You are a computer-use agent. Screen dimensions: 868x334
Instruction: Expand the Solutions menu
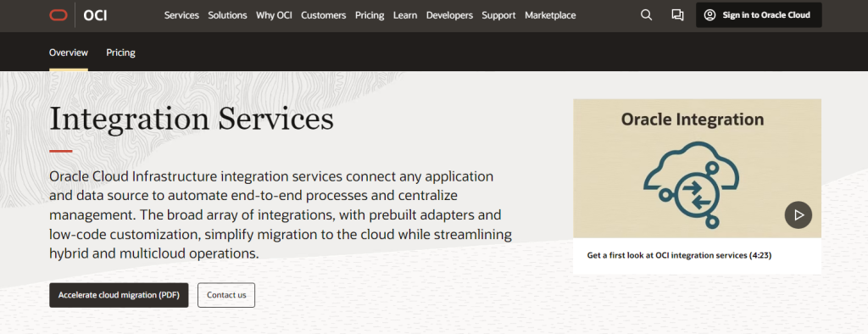(227, 15)
